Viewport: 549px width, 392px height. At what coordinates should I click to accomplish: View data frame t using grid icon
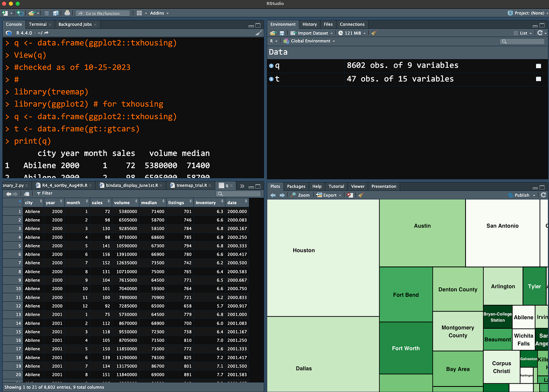[538, 79]
